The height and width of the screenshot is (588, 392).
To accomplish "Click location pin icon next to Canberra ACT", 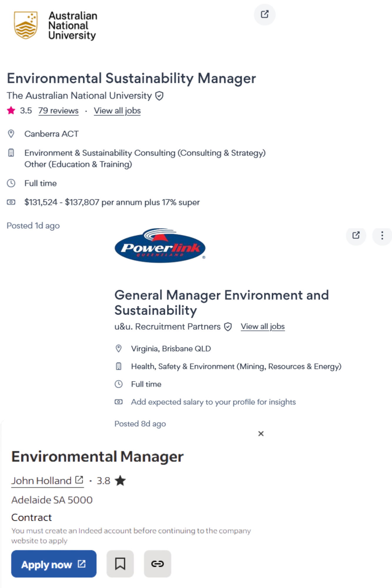I will pyautogui.click(x=11, y=134).
